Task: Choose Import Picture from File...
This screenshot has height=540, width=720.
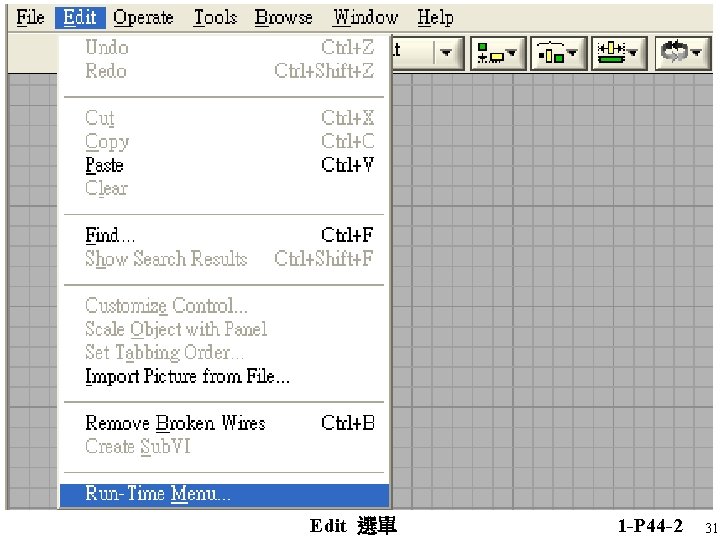Action: pyautogui.click(x=225, y=376)
